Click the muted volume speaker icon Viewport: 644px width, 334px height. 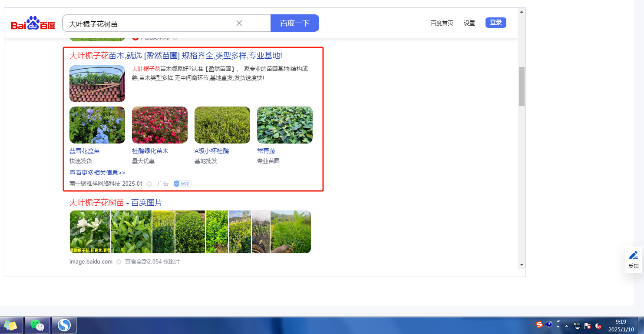598,325
